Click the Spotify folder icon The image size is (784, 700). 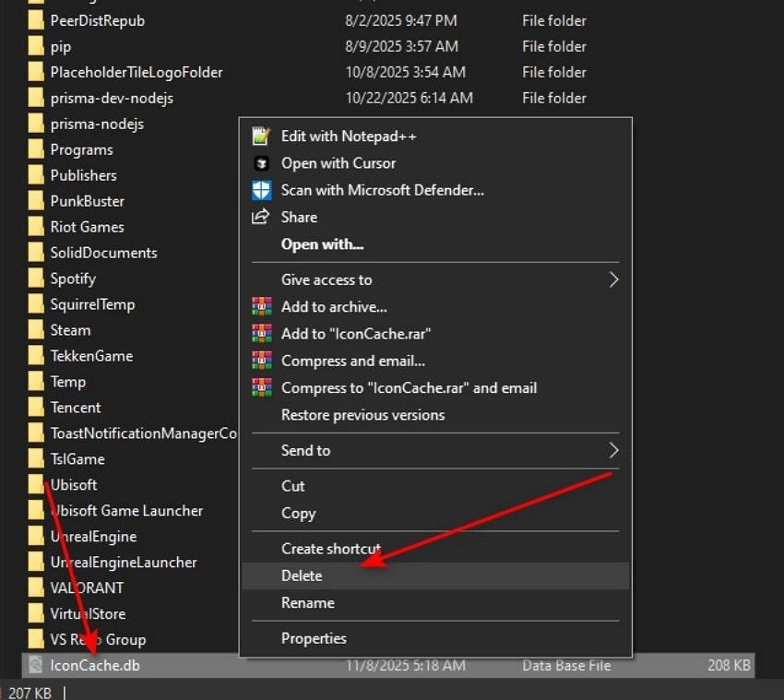point(38,278)
